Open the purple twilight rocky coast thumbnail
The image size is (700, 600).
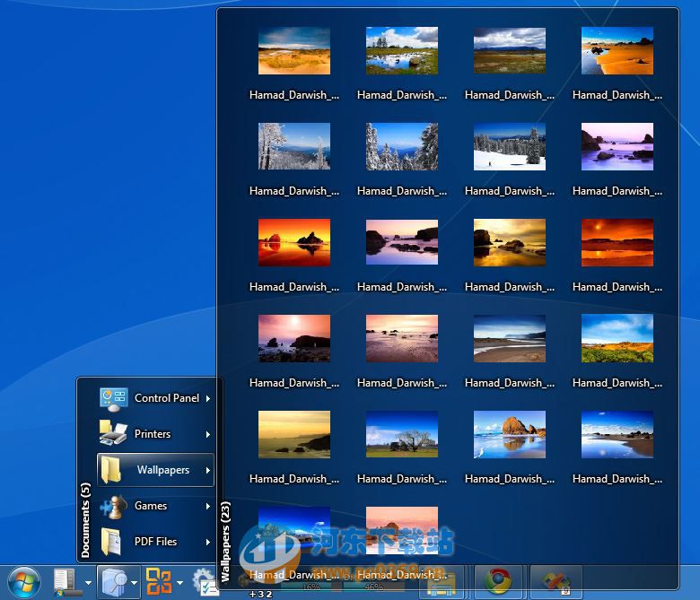point(617,146)
